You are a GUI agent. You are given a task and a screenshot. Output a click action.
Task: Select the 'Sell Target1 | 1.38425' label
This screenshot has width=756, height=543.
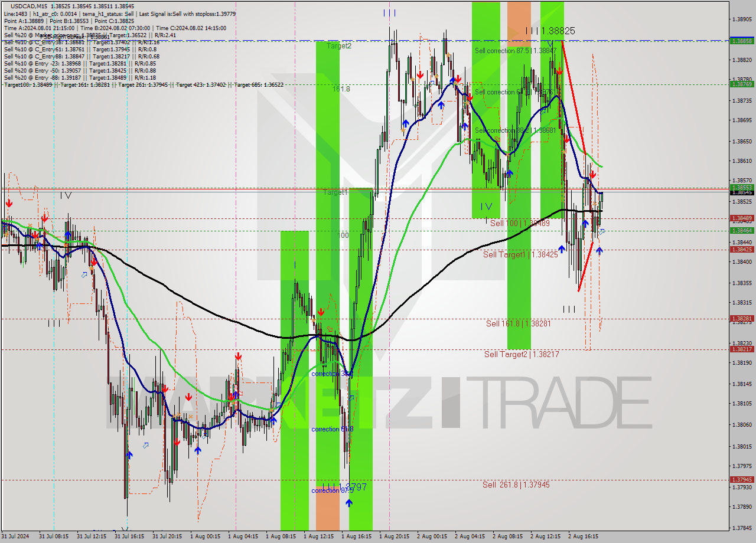click(x=520, y=254)
